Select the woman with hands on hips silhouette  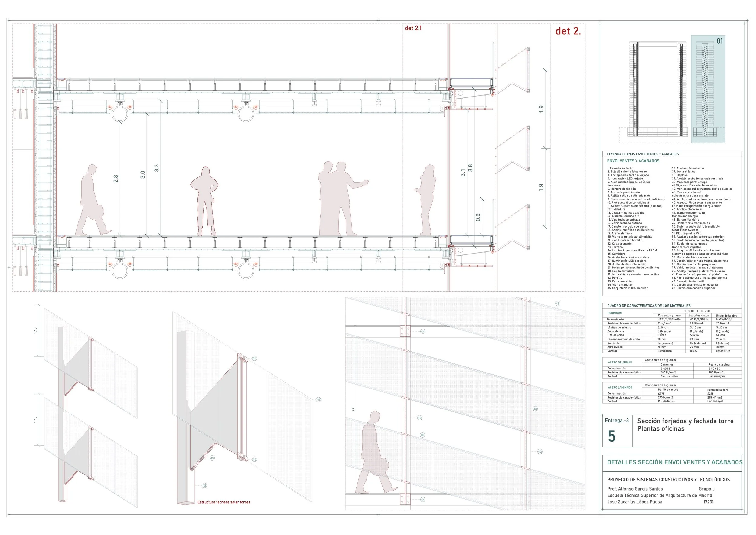click(x=204, y=201)
